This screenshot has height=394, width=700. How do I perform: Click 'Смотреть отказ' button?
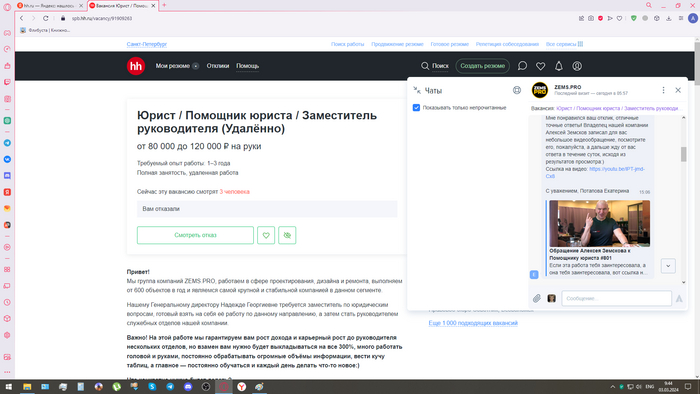coord(195,235)
